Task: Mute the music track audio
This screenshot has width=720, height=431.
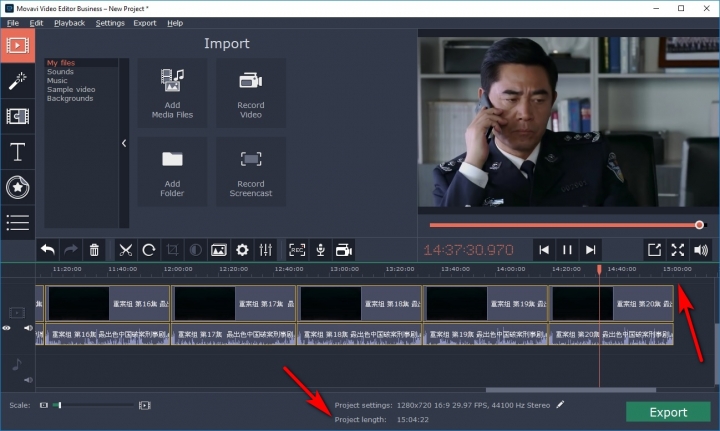Action: coord(28,380)
